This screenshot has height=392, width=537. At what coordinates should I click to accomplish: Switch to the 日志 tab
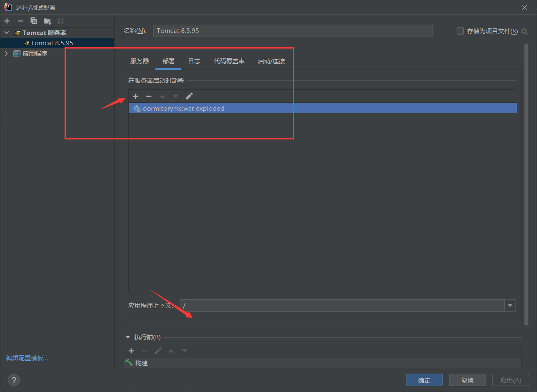[x=194, y=61]
